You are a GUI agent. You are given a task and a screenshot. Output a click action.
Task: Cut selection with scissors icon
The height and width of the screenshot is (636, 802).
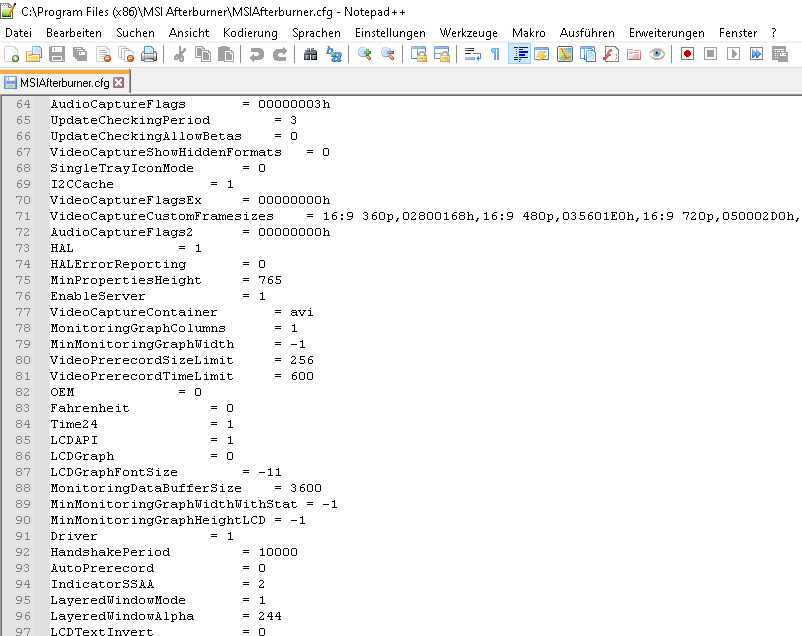(x=180, y=54)
